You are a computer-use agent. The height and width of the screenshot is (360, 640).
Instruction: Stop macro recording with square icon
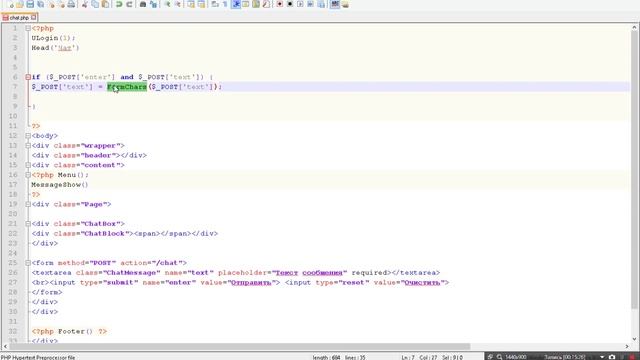pyautogui.click(x=290, y=4)
